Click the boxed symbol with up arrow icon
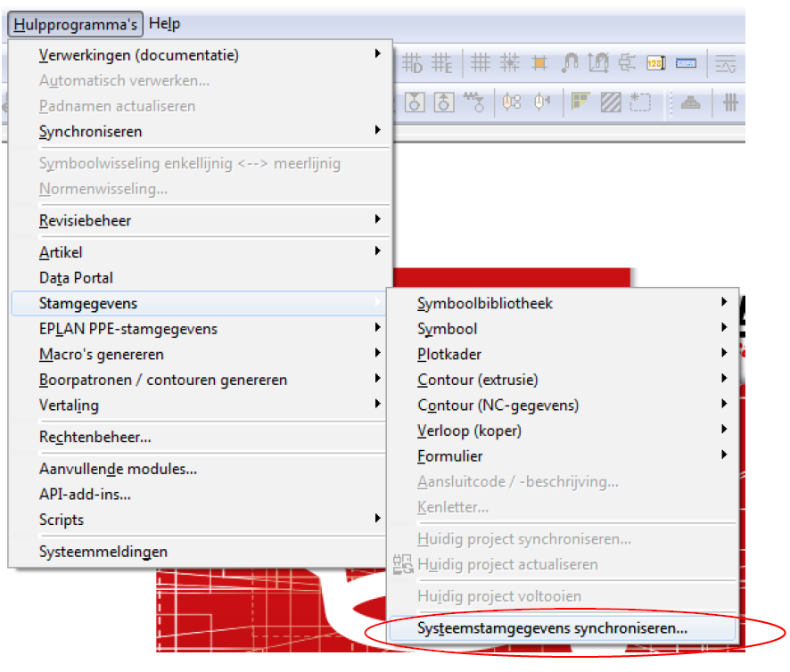The width and height of the screenshot is (790, 672). pyautogui.click(x=444, y=102)
